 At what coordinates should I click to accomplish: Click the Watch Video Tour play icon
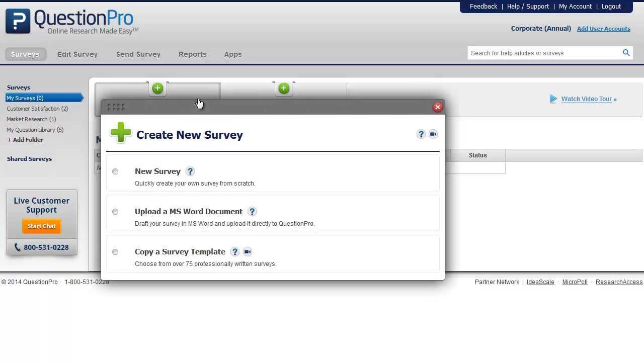pyautogui.click(x=553, y=99)
